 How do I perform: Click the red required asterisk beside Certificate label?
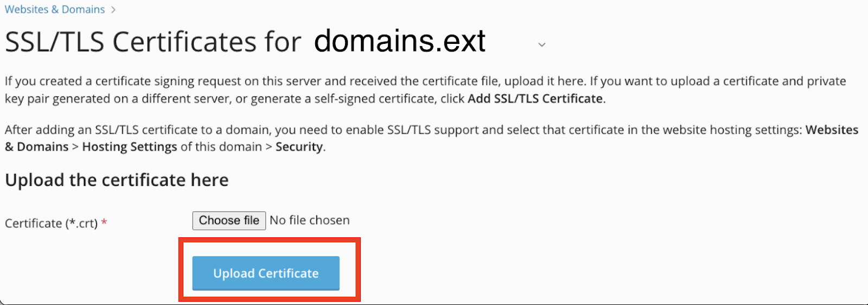pos(104,222)
